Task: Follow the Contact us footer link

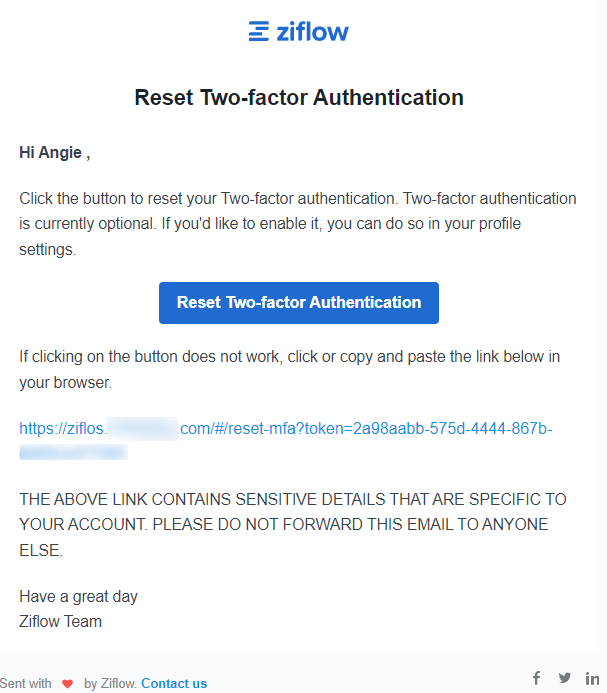Action: 174,684
